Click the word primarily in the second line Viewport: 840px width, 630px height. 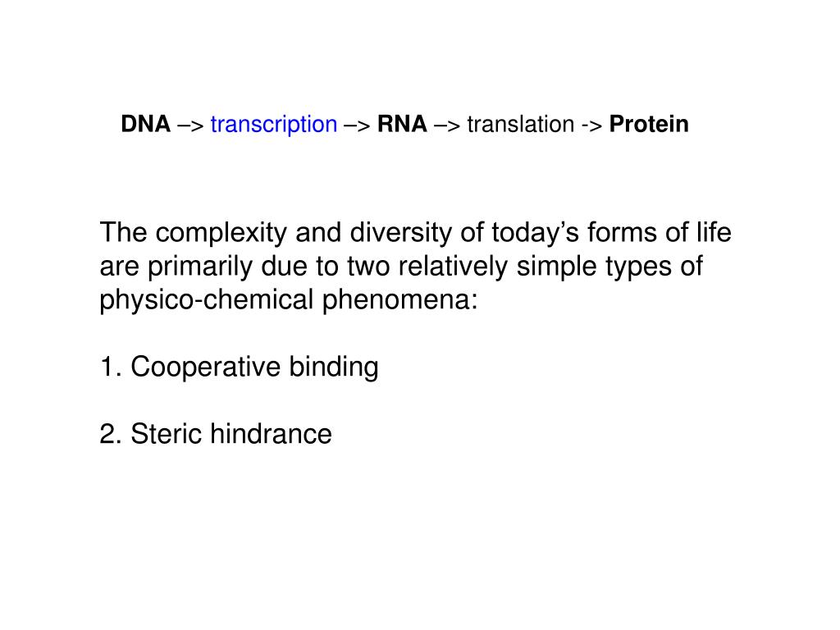(x=200, y=267)
